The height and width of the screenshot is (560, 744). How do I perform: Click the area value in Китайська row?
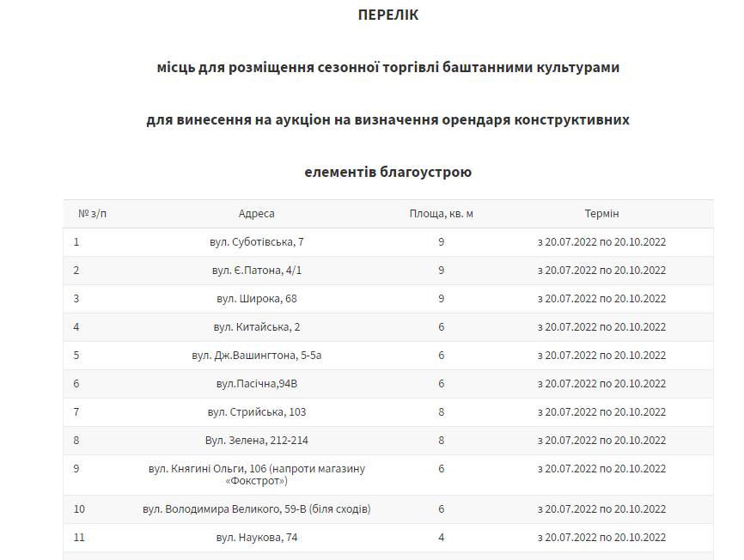pyautogui.click(x=442, y=327)
